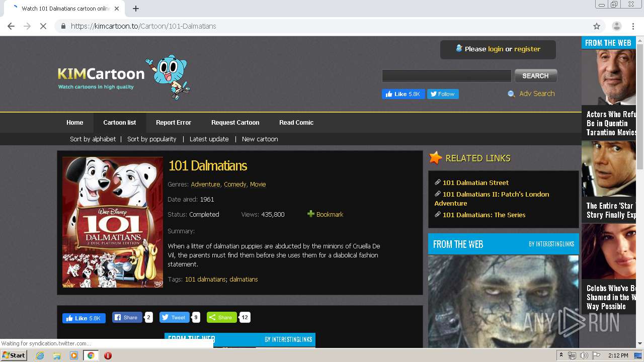Click the red security taskbar icon
This screenshot has width=644, height=362.
pyautogui.click(x=108, y=355)
